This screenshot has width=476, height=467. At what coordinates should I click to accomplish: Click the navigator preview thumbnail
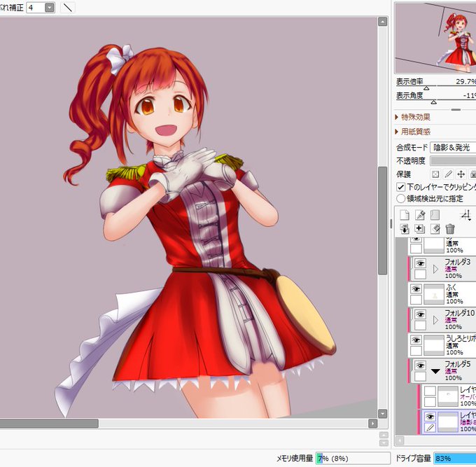435,38
